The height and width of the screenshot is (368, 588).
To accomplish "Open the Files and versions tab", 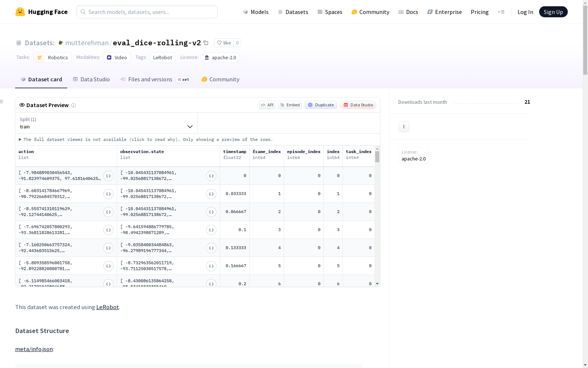I will tap(155, 79).
